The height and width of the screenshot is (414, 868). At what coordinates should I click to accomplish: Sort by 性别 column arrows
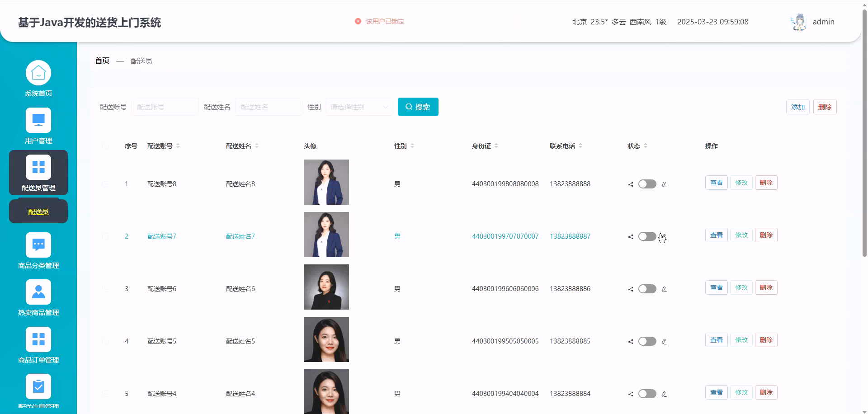pos(412,146)
